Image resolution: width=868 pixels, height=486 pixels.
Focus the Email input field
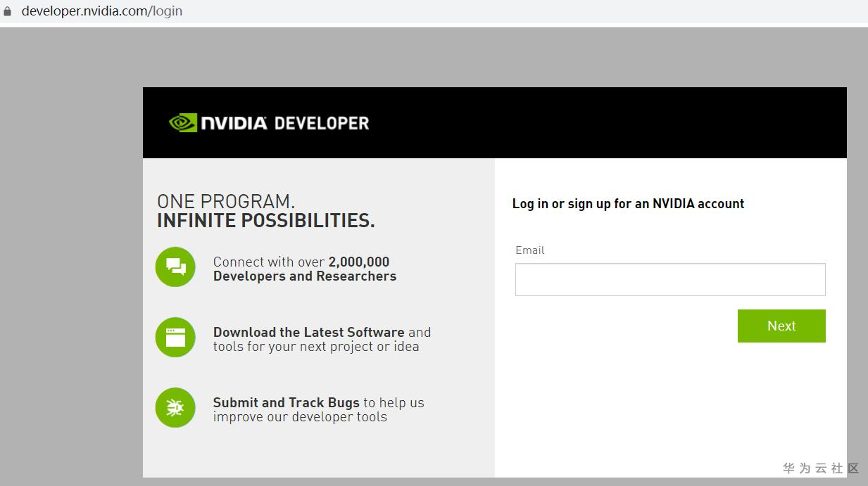click(670, 279)
